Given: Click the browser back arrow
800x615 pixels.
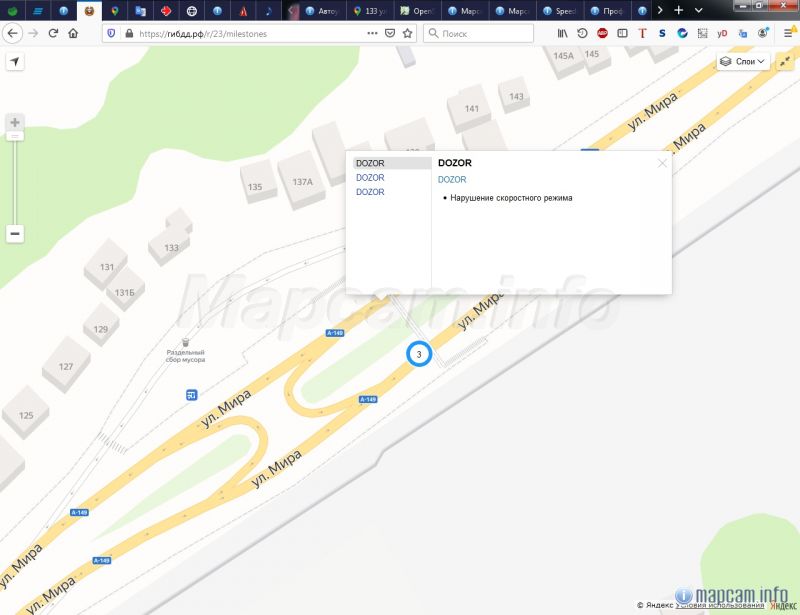Looking at the screenshot, I should point(11,33).
